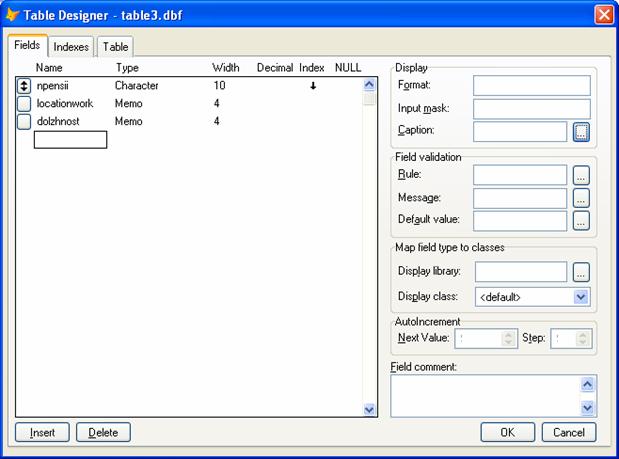Click the Caption expression builder button
The width and height of the screenshot is (619, 459).
pos(582,131)
